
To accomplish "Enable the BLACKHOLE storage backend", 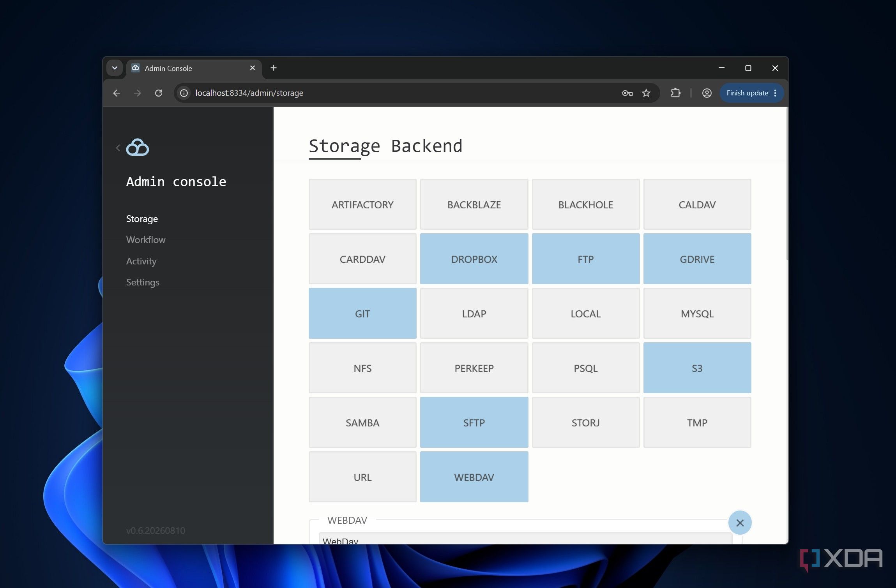I will click(585, 204).
